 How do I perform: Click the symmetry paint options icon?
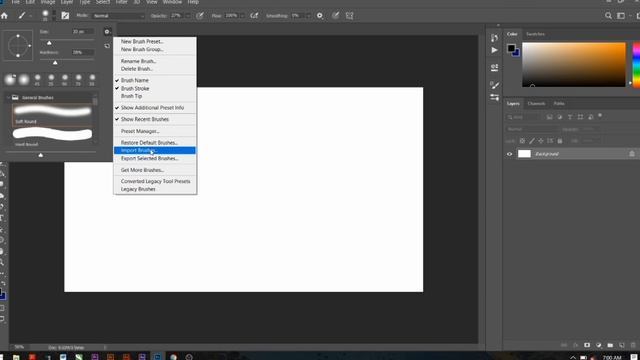point(349,16)
